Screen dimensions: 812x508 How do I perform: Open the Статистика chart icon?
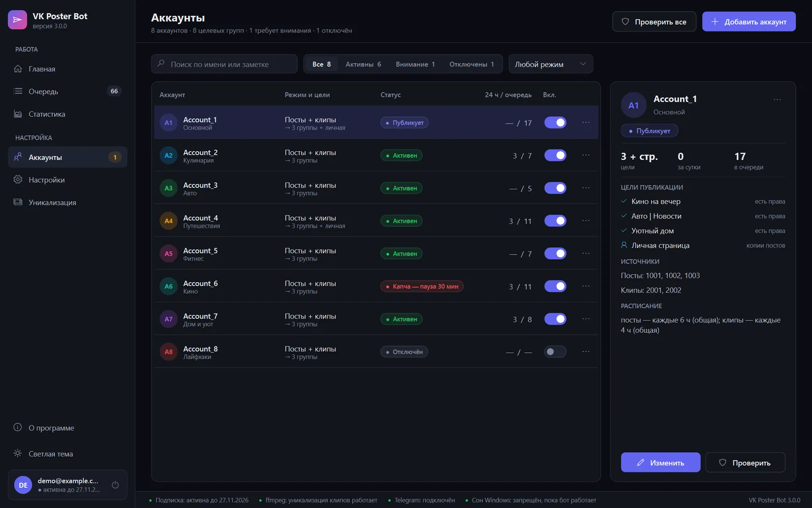tap(18, 114)
